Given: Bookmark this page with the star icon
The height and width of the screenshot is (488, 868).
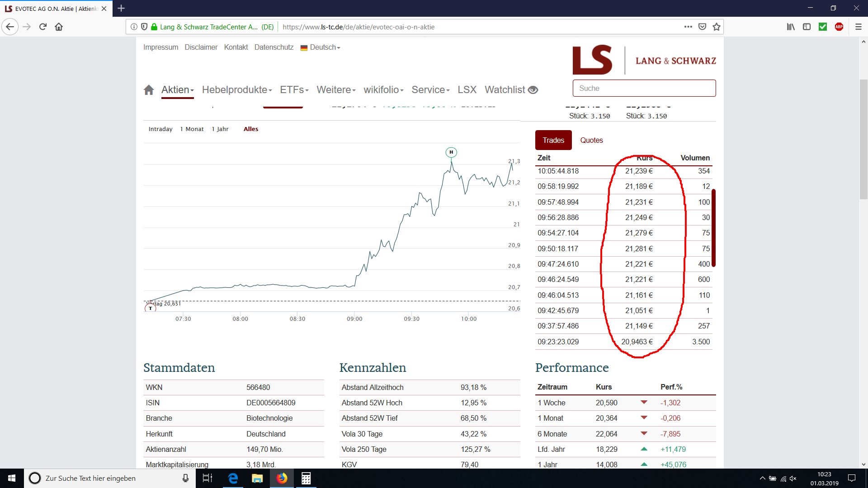Looking at the screenshot, I should coord(717,27).
